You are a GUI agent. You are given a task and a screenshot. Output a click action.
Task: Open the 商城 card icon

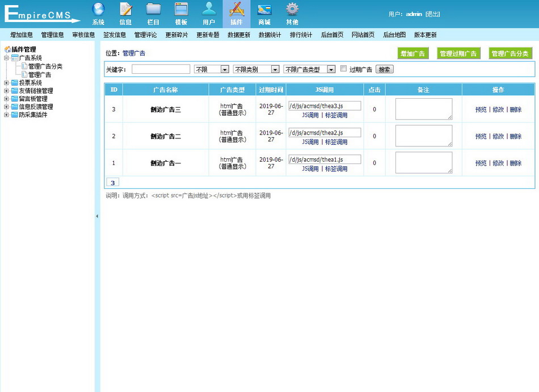[264, 10]
